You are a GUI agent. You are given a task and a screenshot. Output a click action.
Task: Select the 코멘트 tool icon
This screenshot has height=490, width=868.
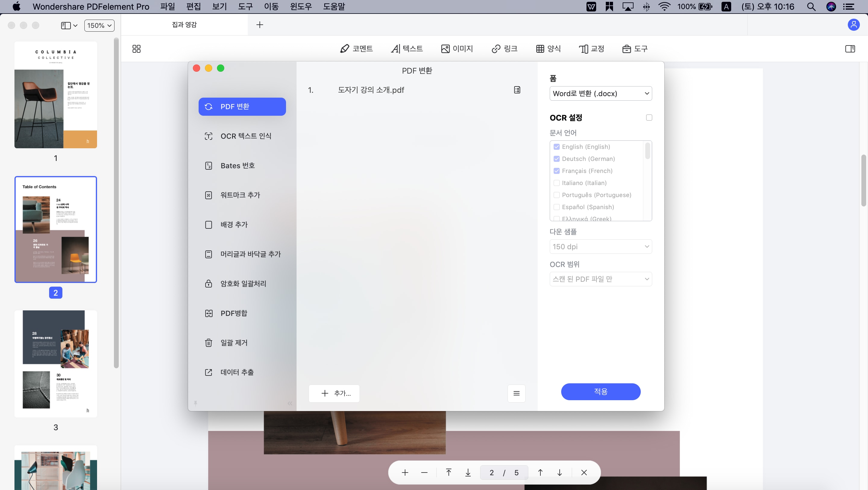point(344,49)
